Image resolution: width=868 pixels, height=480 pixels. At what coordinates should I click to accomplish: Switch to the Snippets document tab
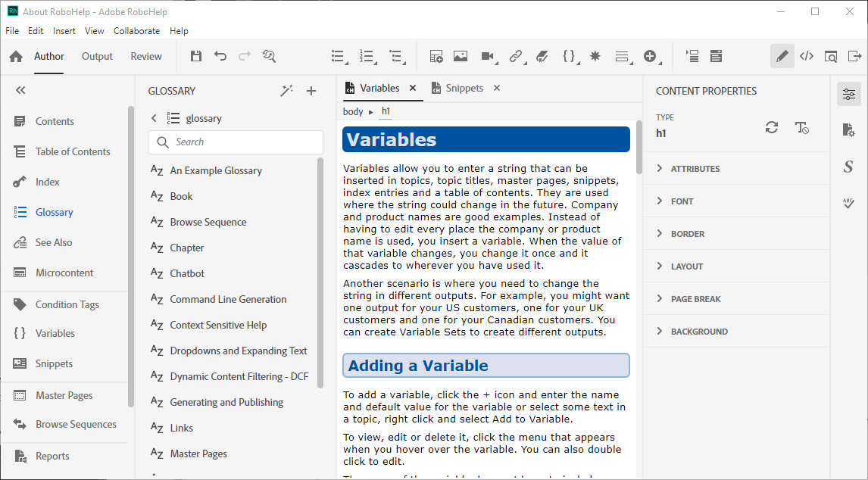pos(464,88)
